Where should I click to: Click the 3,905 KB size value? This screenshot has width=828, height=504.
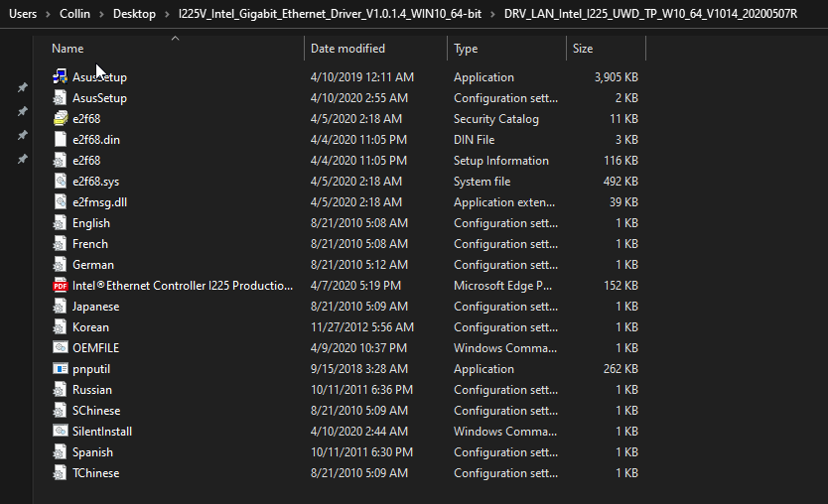pos(616,77)
